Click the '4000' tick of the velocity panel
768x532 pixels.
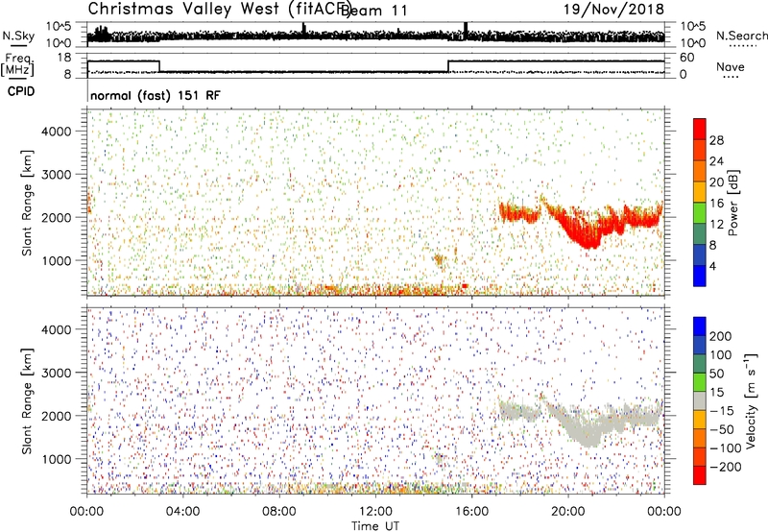[56, 329]
